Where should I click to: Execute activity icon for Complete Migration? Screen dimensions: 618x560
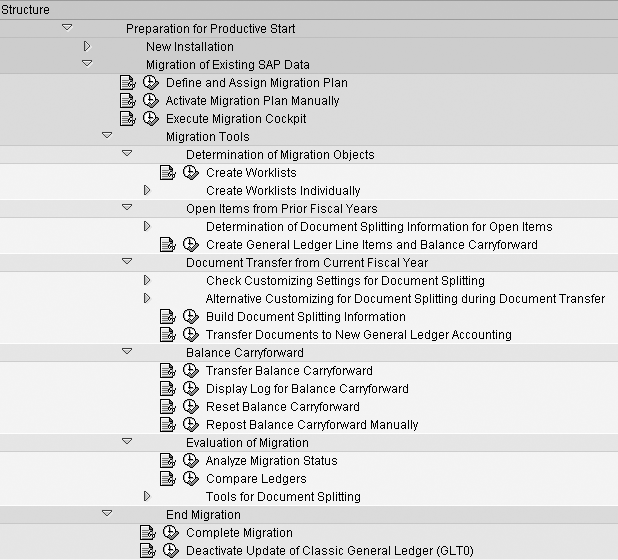(171, 532)
